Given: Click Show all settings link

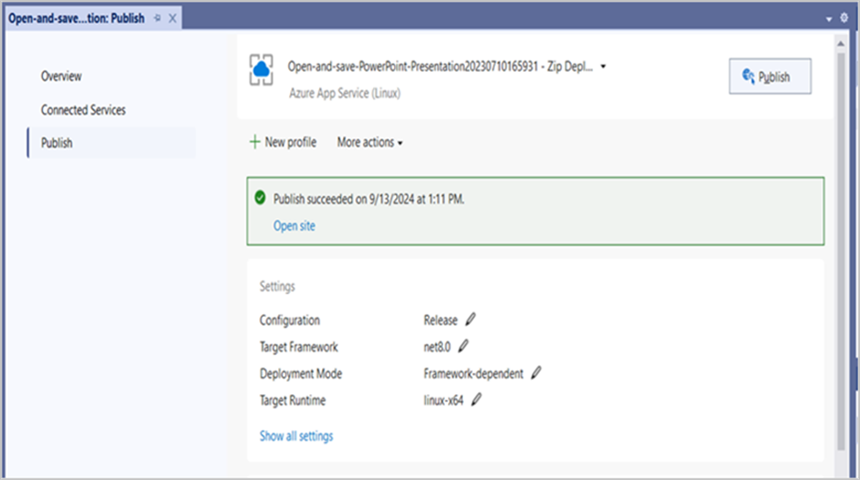Looking at the screenshot, I should click(x=296, y=436).
